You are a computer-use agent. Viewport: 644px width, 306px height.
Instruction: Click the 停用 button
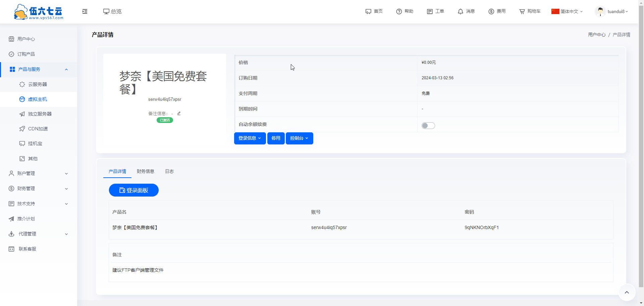276,138
